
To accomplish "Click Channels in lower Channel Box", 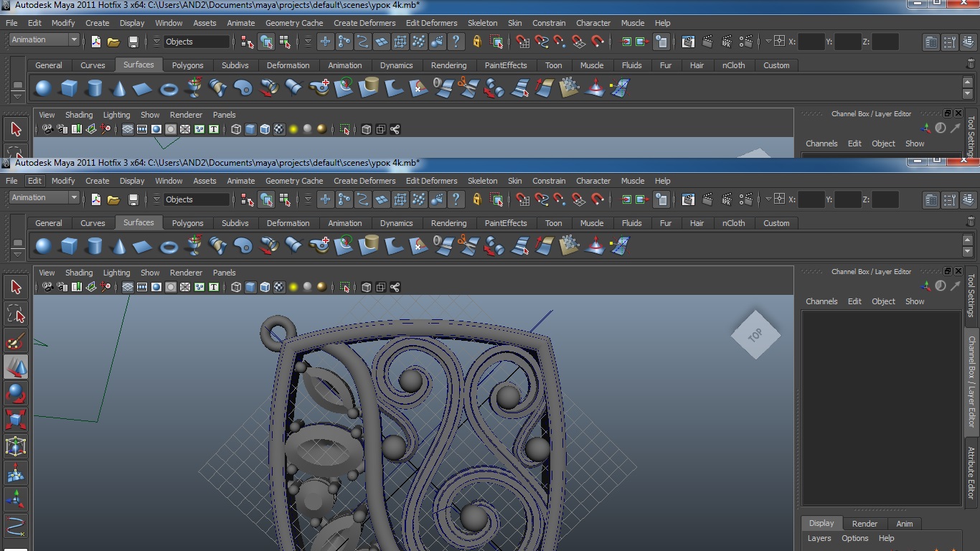I will point(821,301).
